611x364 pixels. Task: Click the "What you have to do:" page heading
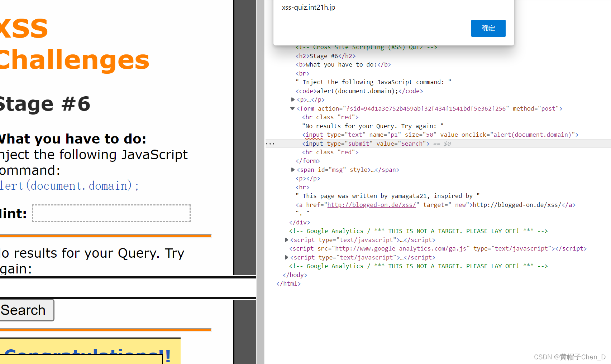pyautogui.click(x=73, y=139)
